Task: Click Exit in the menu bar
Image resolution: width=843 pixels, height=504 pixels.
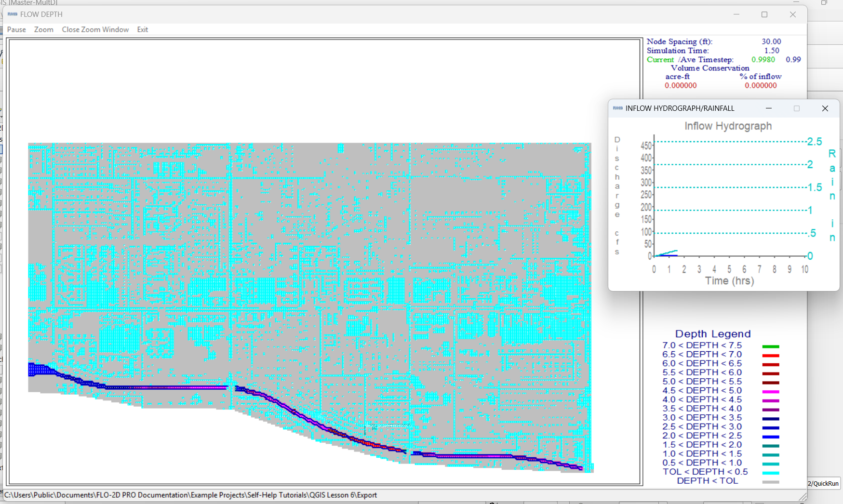Action: pos(142,29)
